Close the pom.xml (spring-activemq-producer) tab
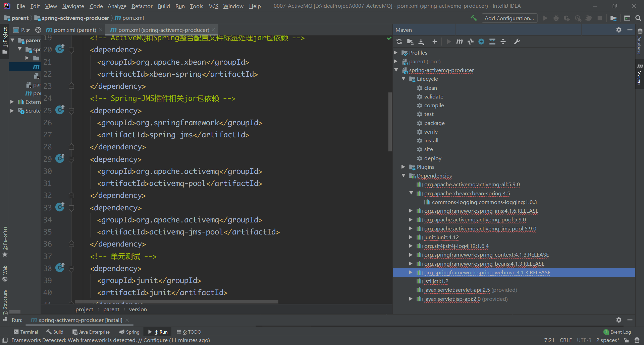 213,30
